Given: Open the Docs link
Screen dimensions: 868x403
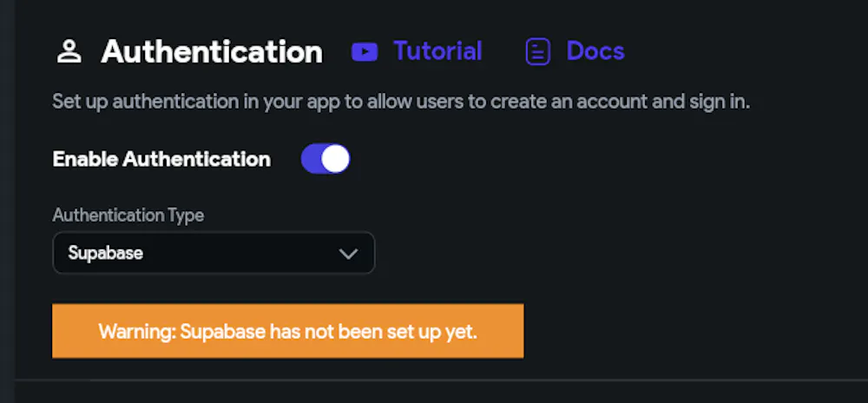Looking at the screenshot, I should [595, 51].
